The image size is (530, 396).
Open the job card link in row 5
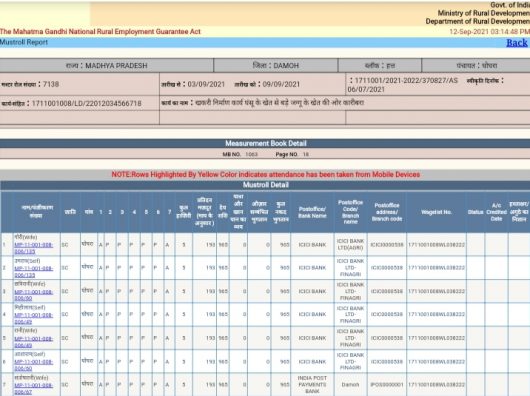tap(33, 342)
